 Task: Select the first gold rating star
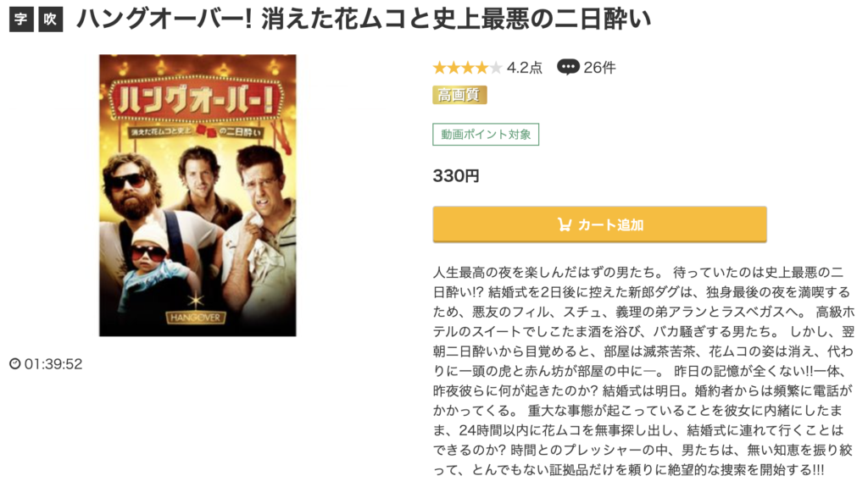440,68
